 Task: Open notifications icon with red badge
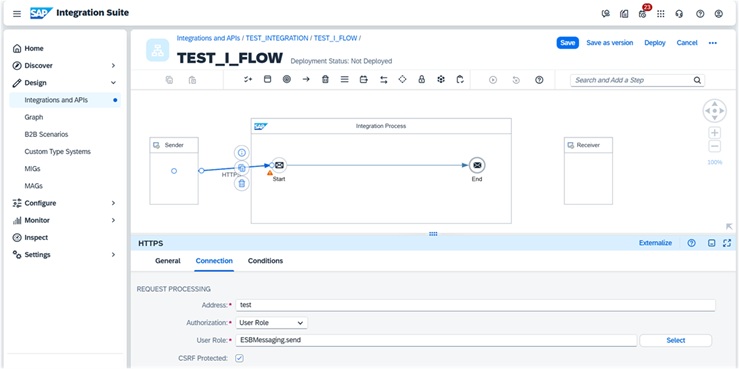[x=642, y=14]
